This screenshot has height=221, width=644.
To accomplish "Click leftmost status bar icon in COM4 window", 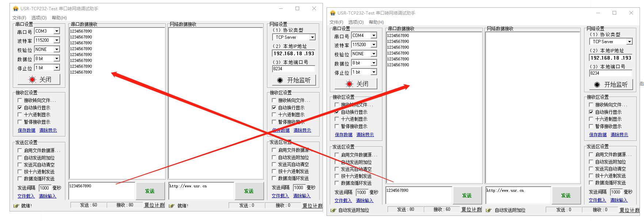I will (x=333, y=210).
